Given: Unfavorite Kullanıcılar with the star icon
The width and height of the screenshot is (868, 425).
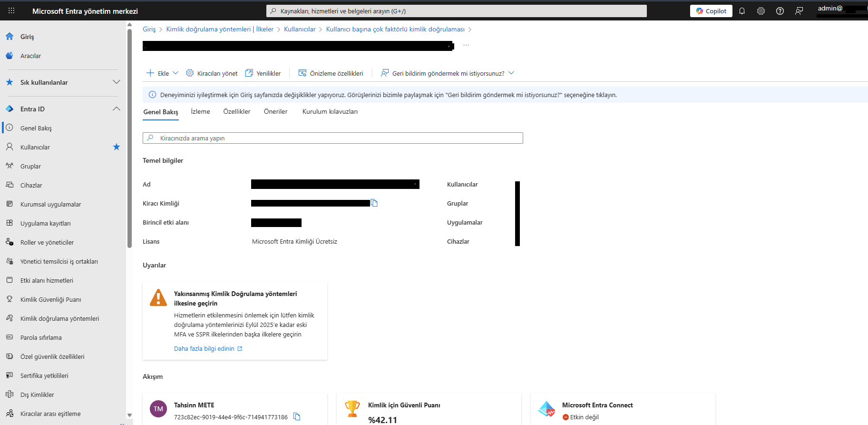Looking at the screenshot, I should tap(117, 147).
